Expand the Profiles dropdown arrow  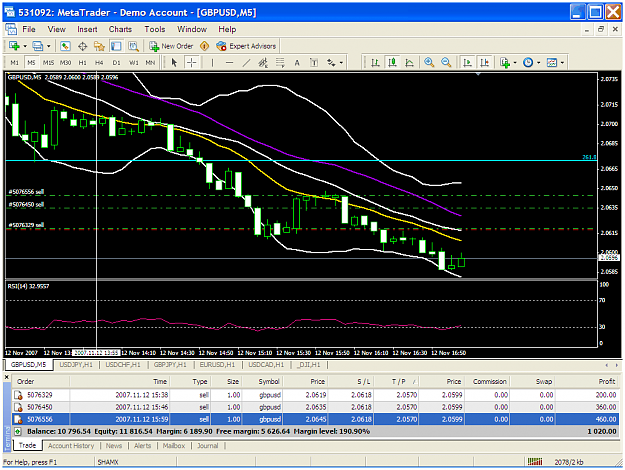49,46
